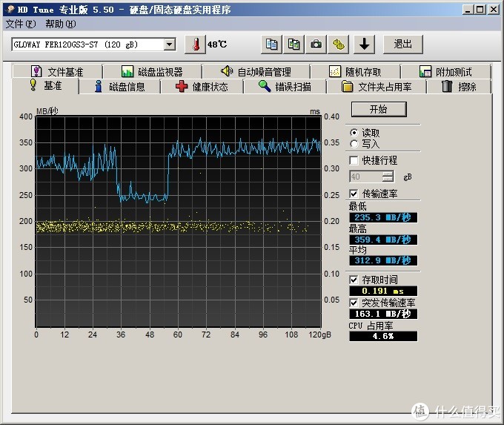Screen dimensions: 504x425
Task: Switch to the 磁盘信息 tab
Action: pos(119,87)
